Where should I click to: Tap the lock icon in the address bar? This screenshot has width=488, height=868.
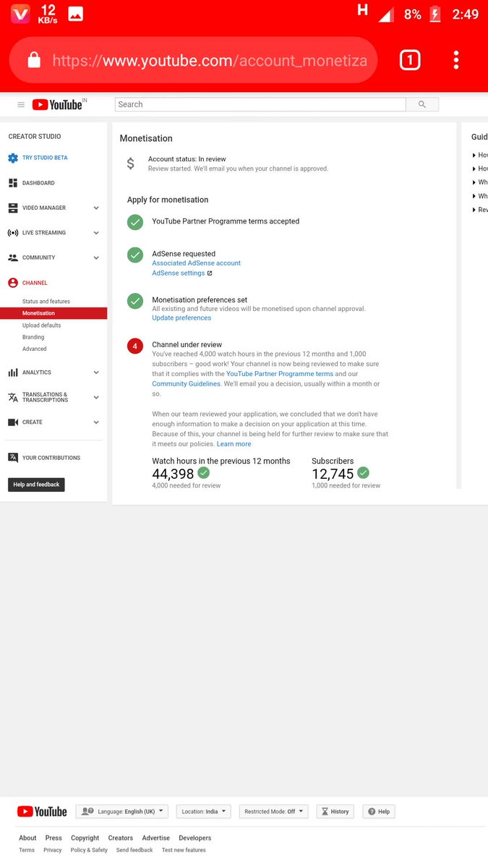(34, 60)
